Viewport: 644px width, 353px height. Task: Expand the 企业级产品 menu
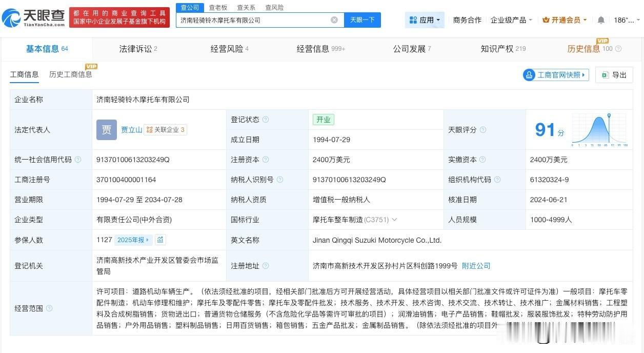pyautogui.click(x=511, y=20)
